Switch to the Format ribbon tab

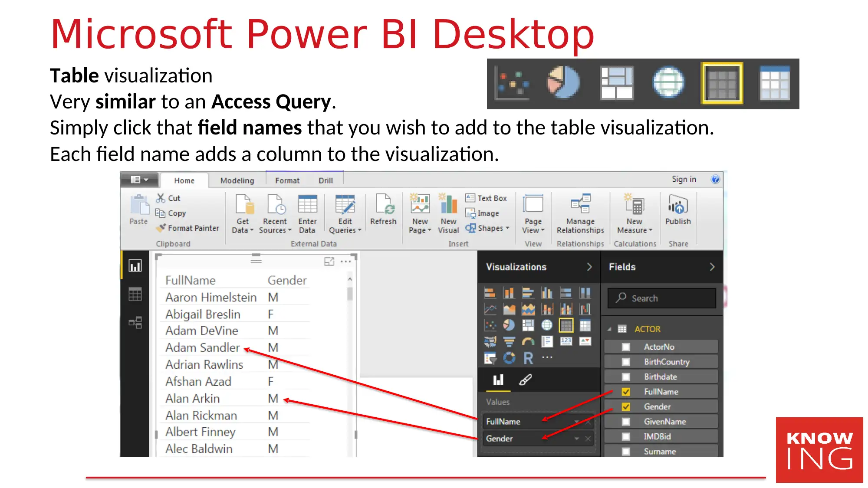click(x=287, y=180)
